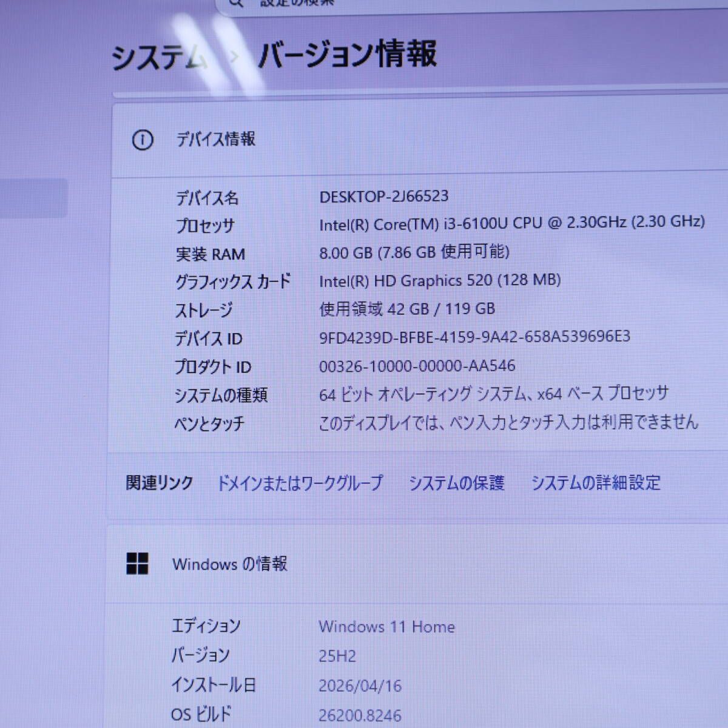Click the バージョン label under Windows info
This screenshot has height=728, width=728.
click(x=200, y=656)
